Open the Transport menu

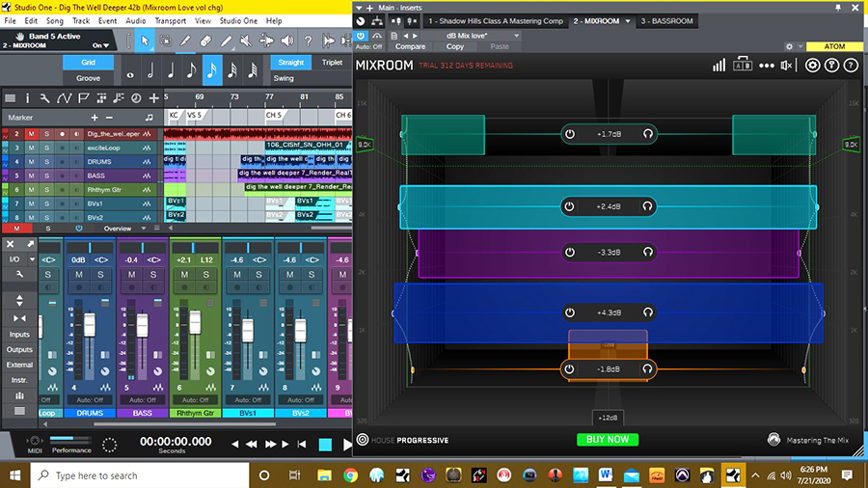170,20
